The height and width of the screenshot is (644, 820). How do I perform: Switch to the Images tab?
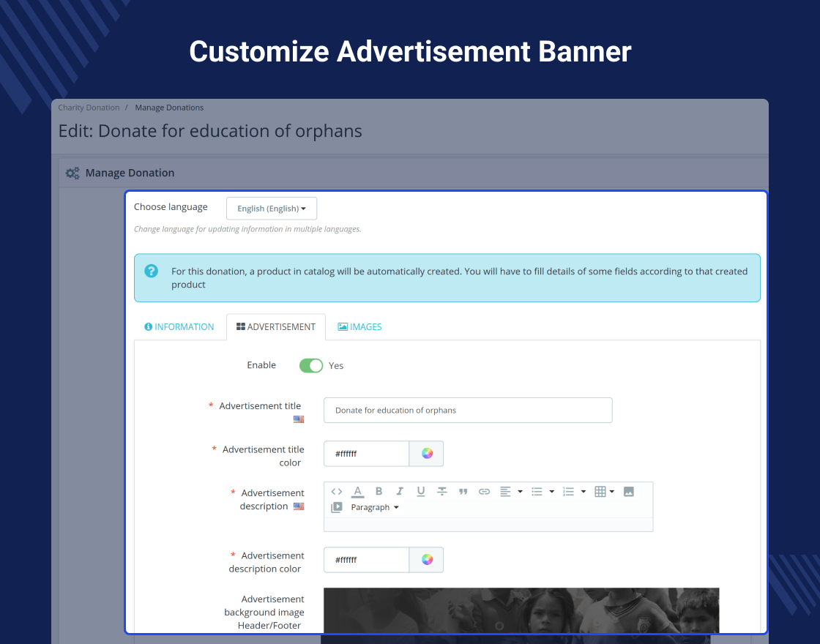click(x=359, y=326)
